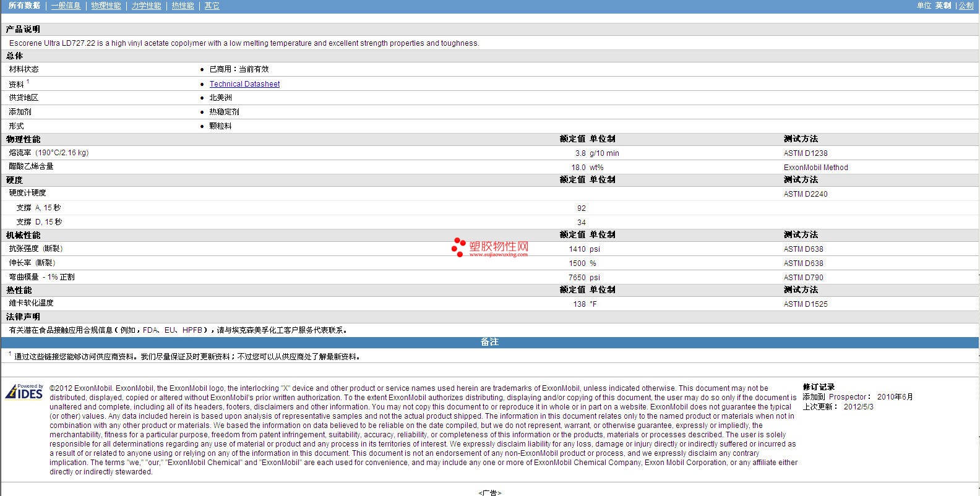Click the elongation value 1500
The width and height of the screenshot is (980, 496).
click(577, 263)
